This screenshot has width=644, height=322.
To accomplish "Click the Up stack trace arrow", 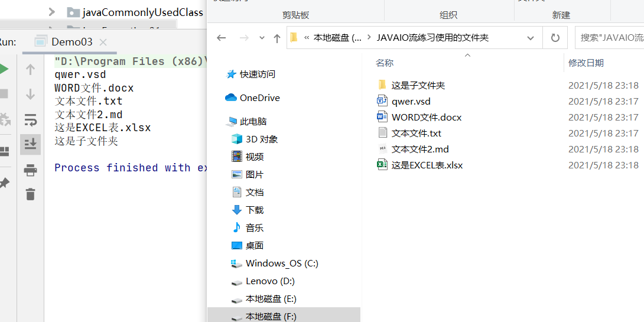I will (30, 69).
